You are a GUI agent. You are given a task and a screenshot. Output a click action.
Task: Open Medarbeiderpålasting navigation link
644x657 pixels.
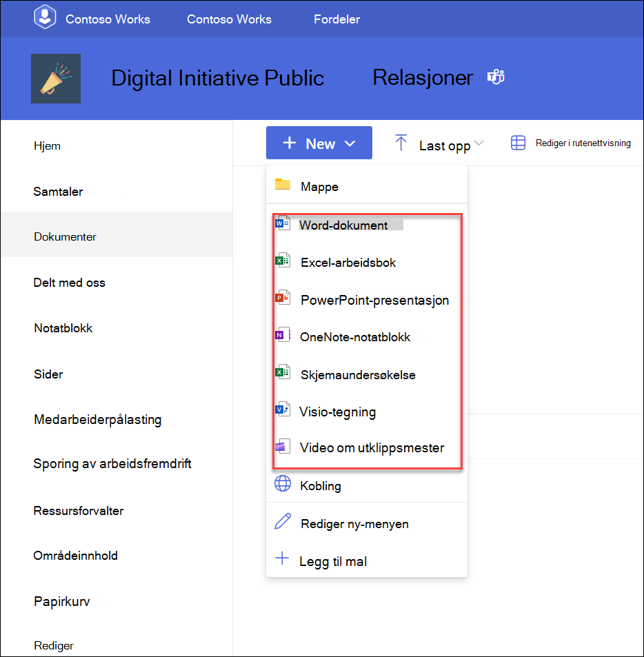tap(98, 420)
